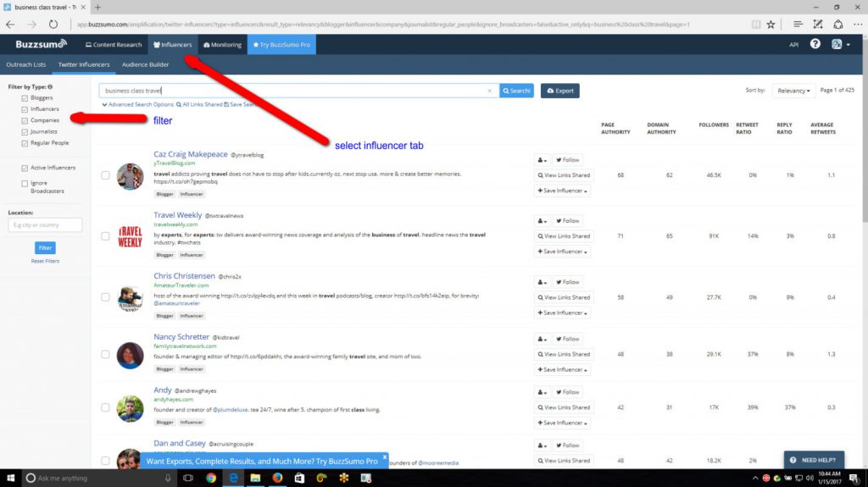
Task: Open the Windows Start menu
Action: point(10,479)
